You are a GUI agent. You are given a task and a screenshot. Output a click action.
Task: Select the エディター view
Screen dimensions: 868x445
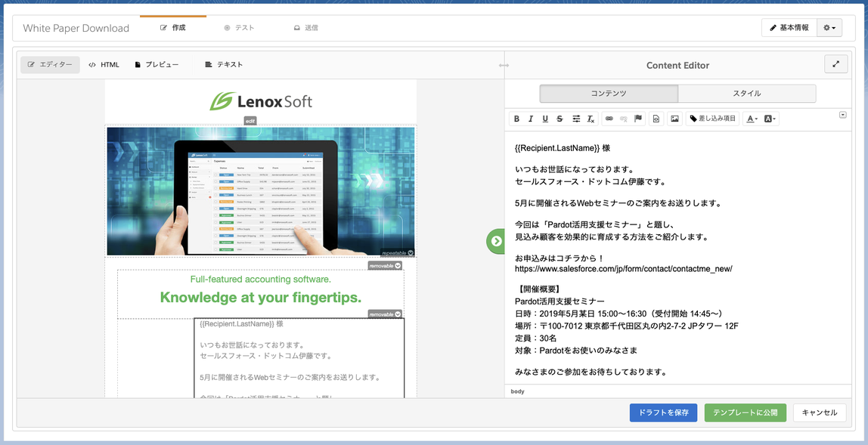pos(51,65)
